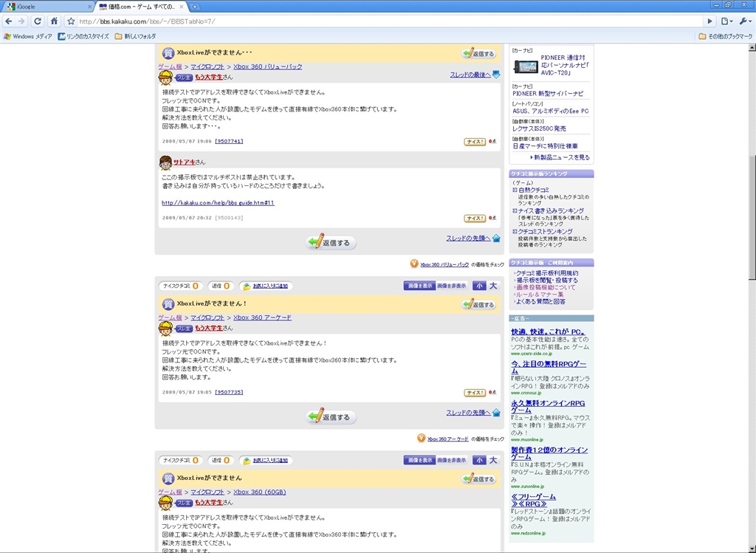Click 画像を表示 above the アーケード thread

tap(419, 286)
